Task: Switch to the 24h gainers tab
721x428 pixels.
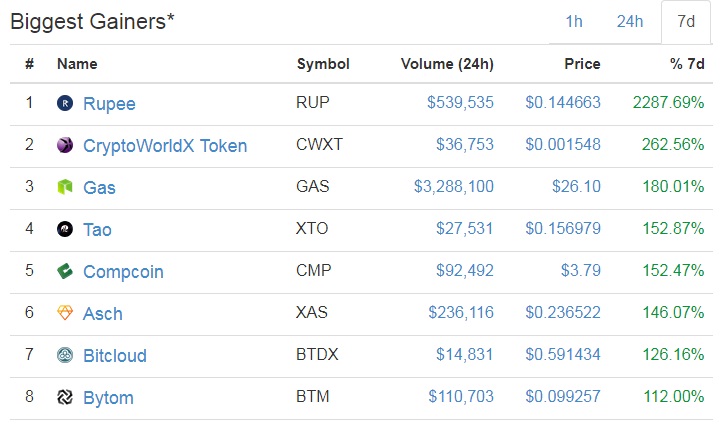Action: 629,22
